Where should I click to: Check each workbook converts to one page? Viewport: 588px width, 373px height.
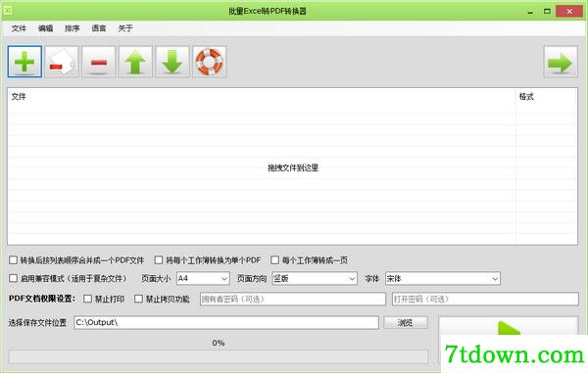tap(274, 259)
